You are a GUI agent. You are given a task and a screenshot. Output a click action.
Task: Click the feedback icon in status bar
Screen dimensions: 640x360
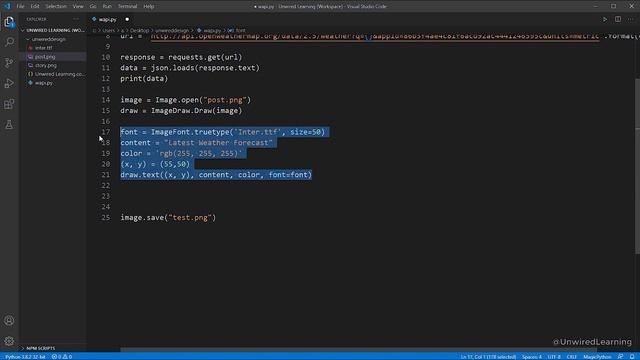coord(620,357)
